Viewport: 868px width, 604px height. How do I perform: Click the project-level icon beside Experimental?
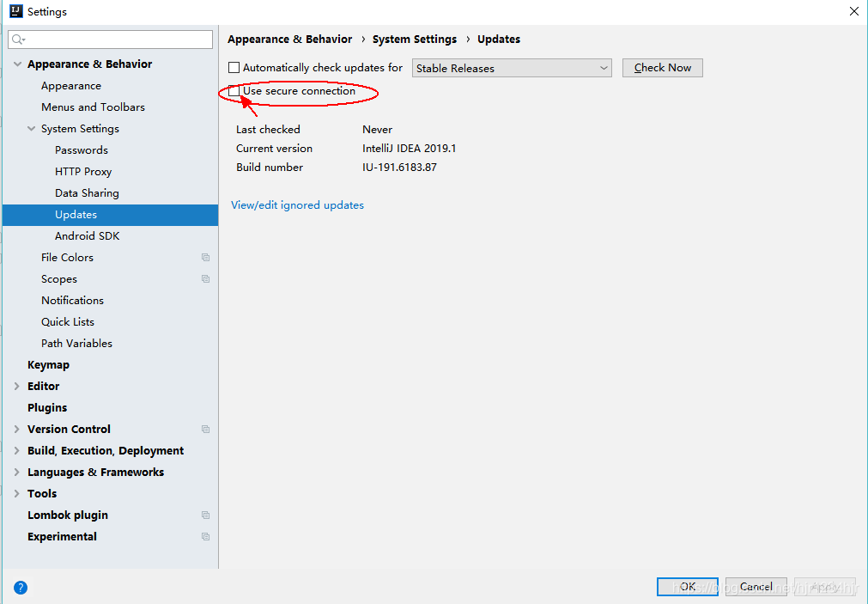(x=205, y=537)
